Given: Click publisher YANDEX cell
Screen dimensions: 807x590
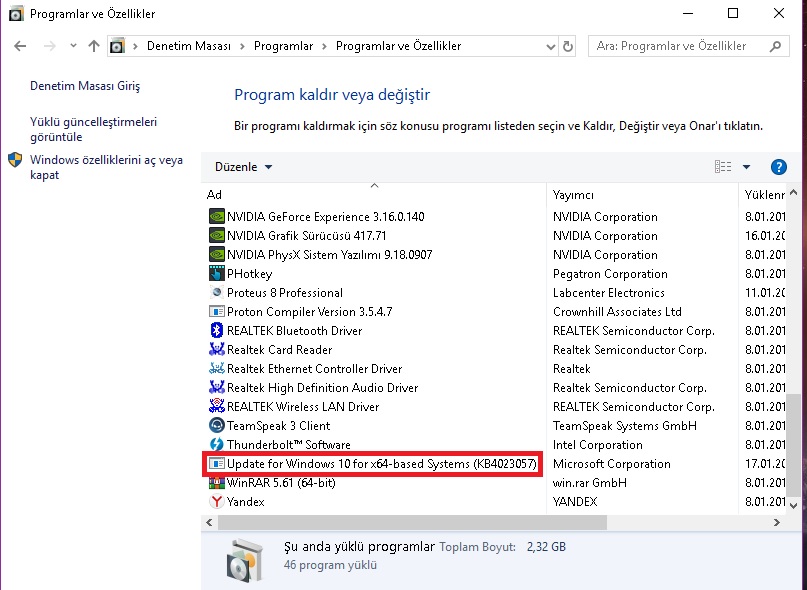Looking at the screenshot, I should coord(575,501).
